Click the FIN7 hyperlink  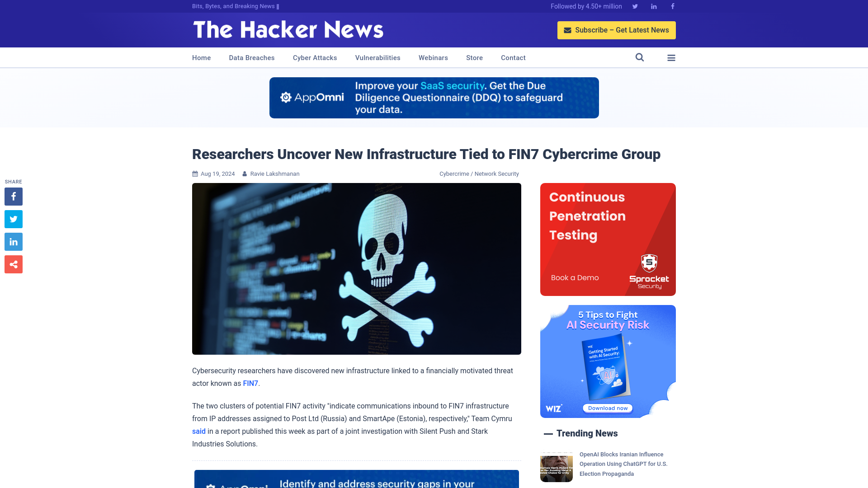[250, 383]
